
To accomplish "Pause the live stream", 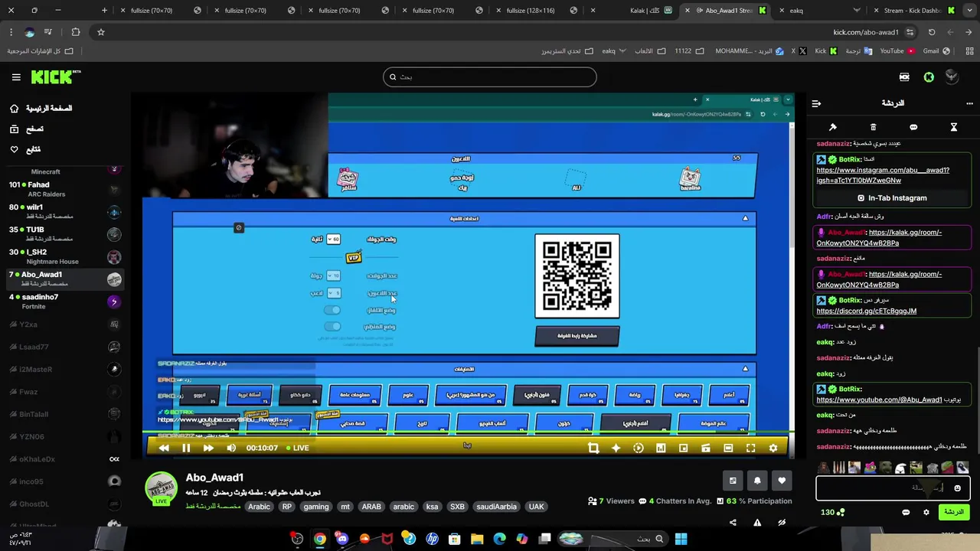I will coord(186,448).
